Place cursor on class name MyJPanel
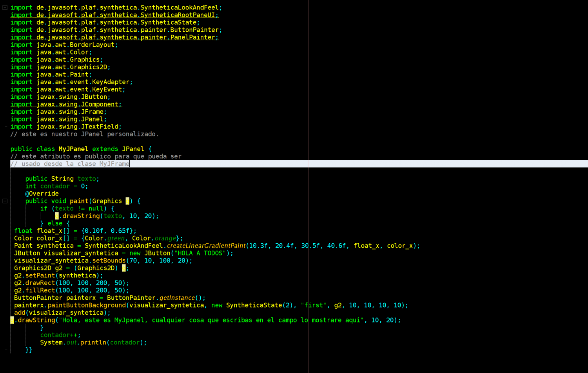This screenshot has height=373, width=588. [73, 149]
